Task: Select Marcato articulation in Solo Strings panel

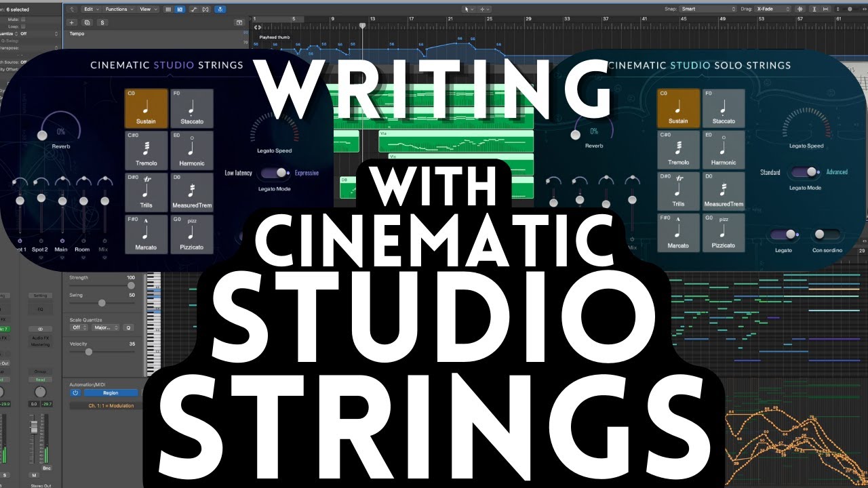Action: tap(678, 233)
